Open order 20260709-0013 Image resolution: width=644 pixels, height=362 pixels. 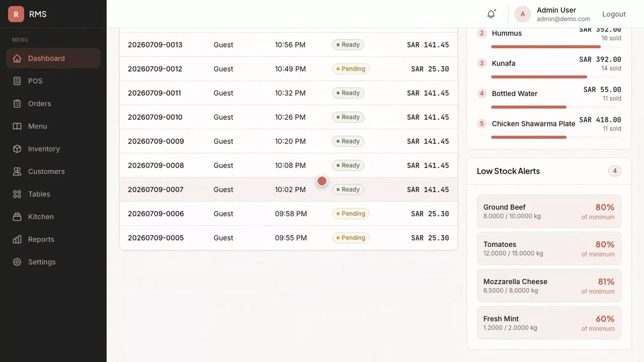(289, 45)
